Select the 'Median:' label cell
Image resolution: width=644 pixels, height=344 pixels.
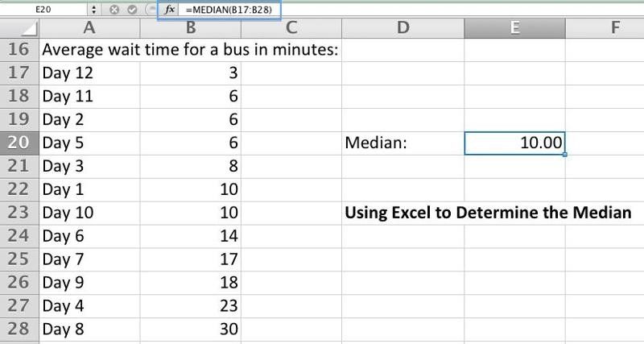click(402, 143)
